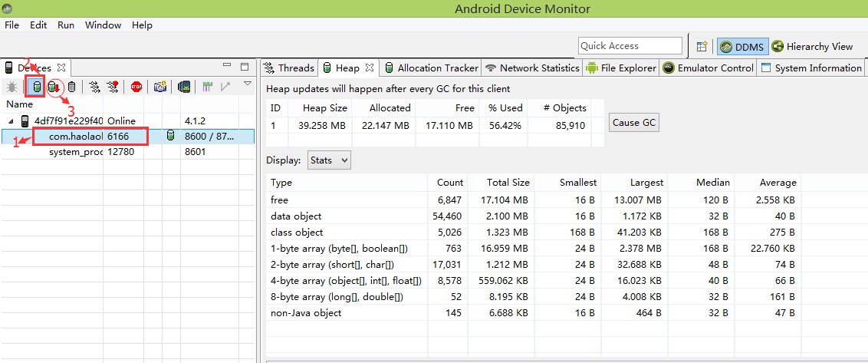Click the Count column header
The width and height of the screenshot is (868, 363).
[x=447, y=183]
